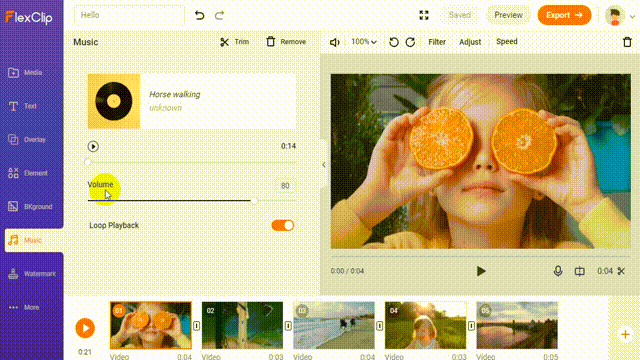The width and height of the screenshot is (640, 360).
Task: Click the project title field 'Hello'
Action: [x=129, y=16]
